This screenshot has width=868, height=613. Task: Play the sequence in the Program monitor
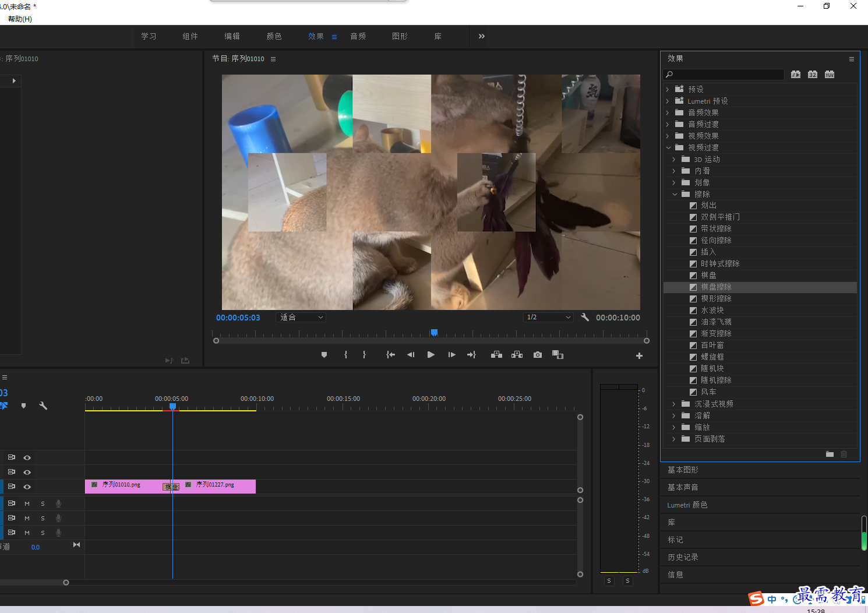(431, 355)
